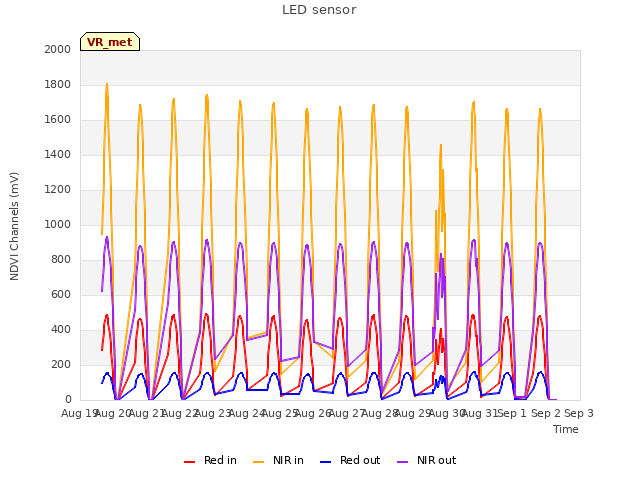
Task: Click the 800 y-axis label
Action: [x=61, y=260]
